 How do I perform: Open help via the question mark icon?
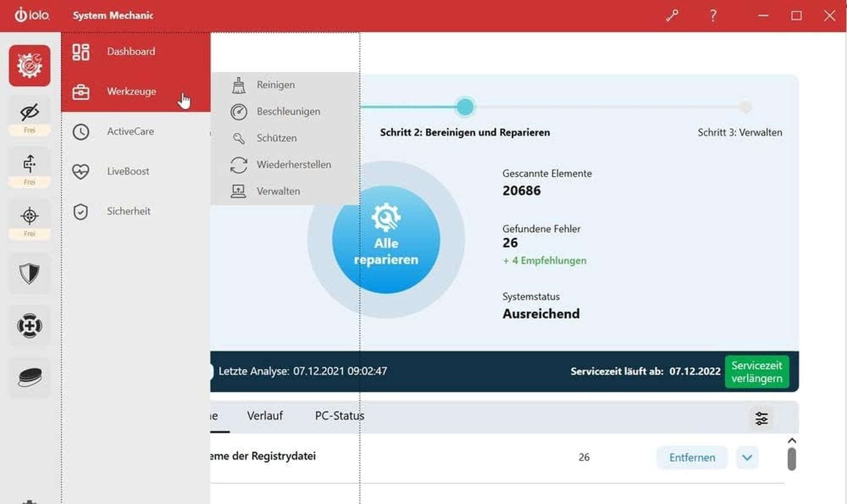coord(714,15)
